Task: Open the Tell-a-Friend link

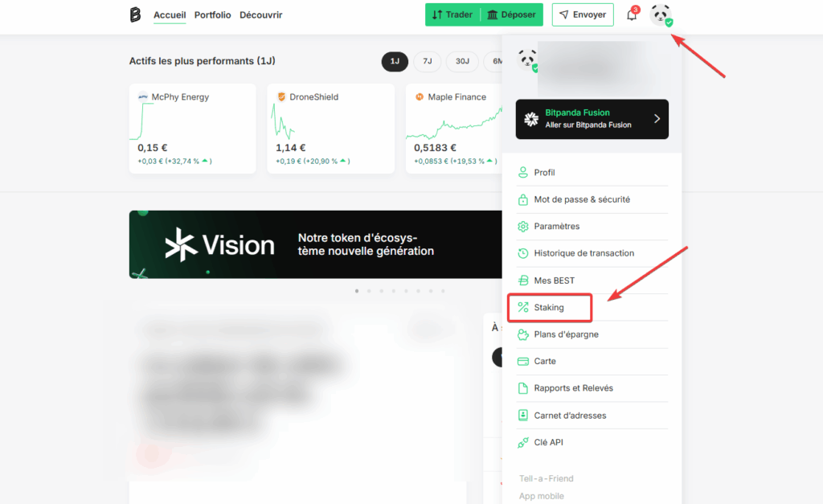Action: [x=546, y=478]
